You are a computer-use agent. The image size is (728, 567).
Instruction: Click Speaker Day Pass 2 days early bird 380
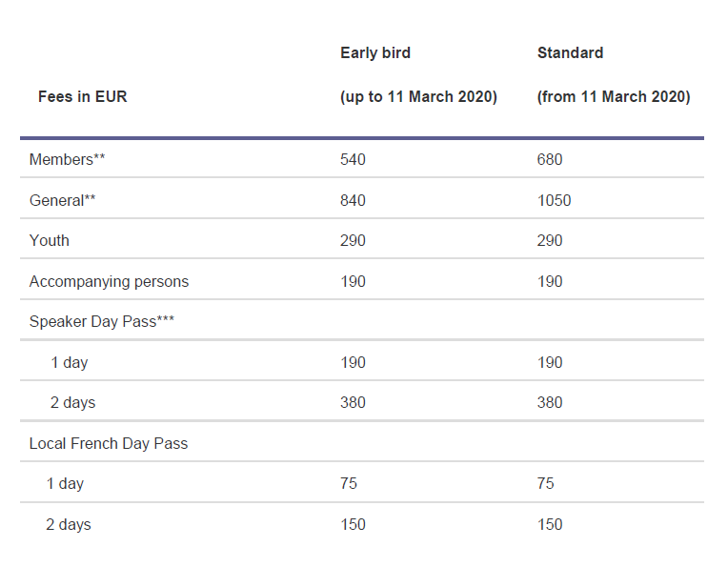[353, 402]
